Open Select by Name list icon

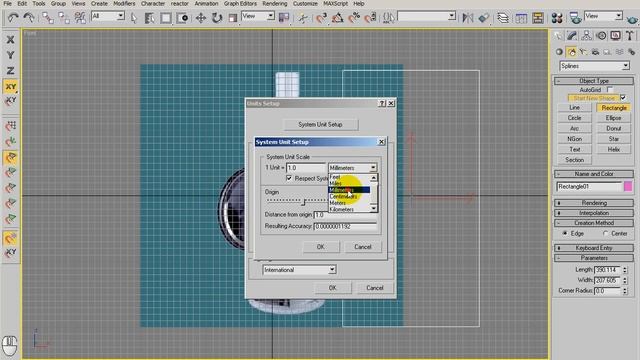tap(149, 18)
